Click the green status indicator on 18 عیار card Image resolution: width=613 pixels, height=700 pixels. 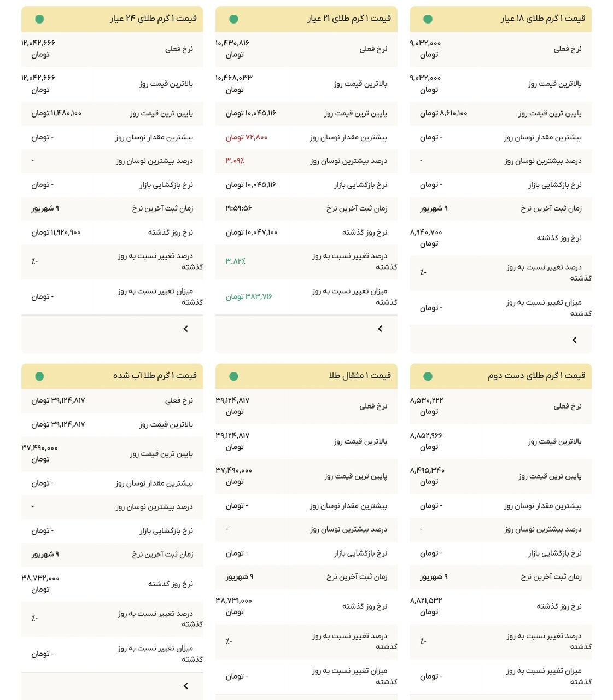(428, 18)
